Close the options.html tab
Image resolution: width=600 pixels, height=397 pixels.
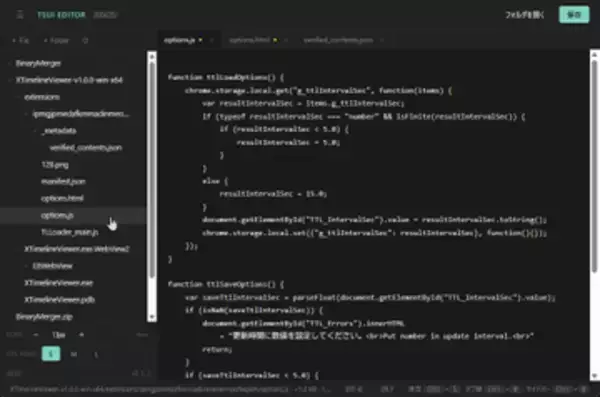tap(286, 40)
